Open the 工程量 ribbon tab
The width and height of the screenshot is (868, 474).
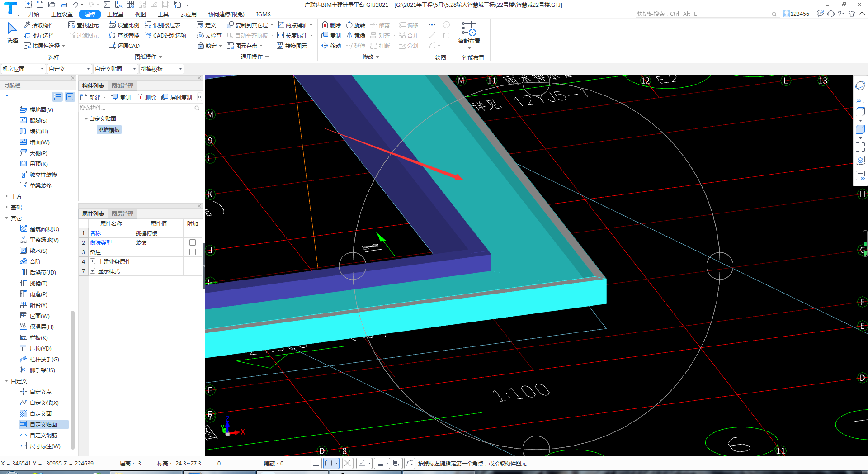click(115, 14)
